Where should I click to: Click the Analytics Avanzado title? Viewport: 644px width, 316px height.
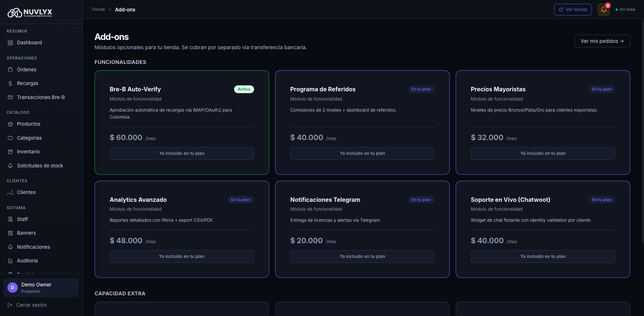[x=138, y=200]
